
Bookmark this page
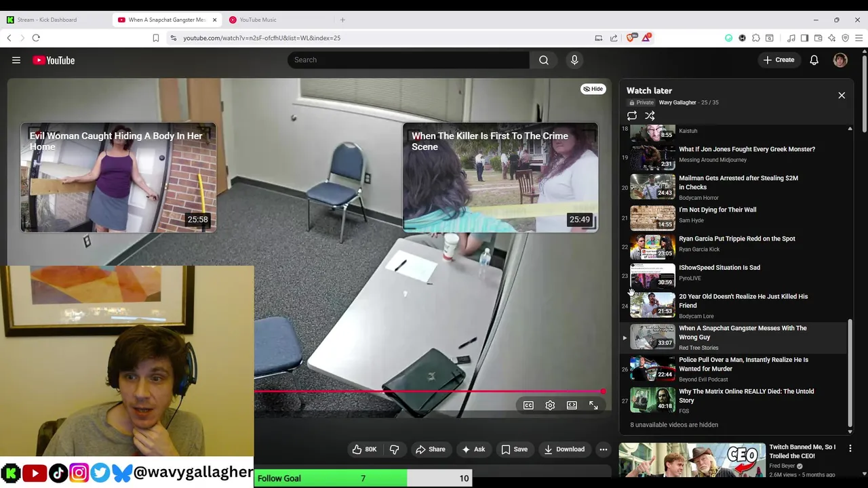coord(155,38)
